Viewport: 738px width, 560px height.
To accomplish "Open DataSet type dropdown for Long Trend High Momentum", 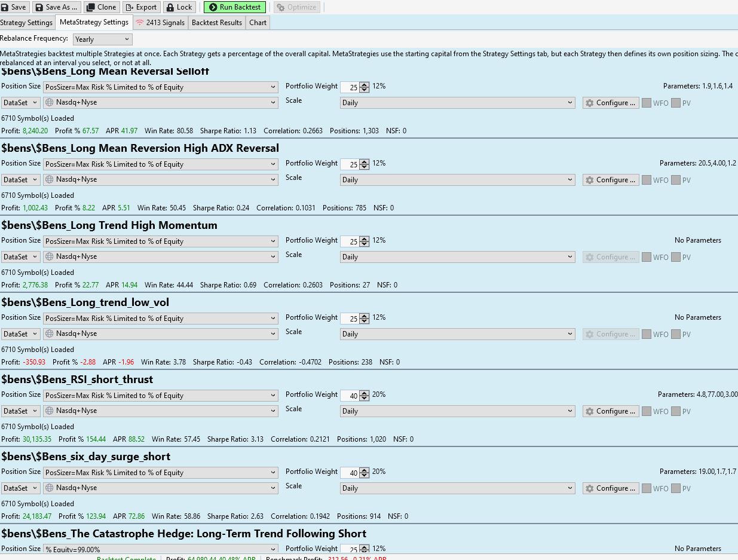I will pyautogui.click(x=20, y=257).
